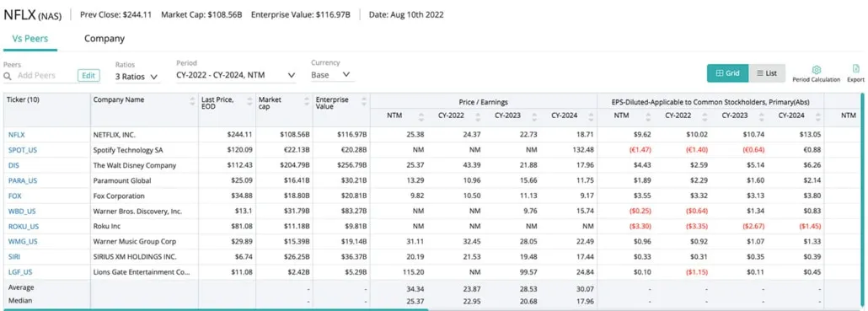The height and width of the screenshot is (311, 868).
Task: Open the WMG_US ticker link
Action: point(23,241)
